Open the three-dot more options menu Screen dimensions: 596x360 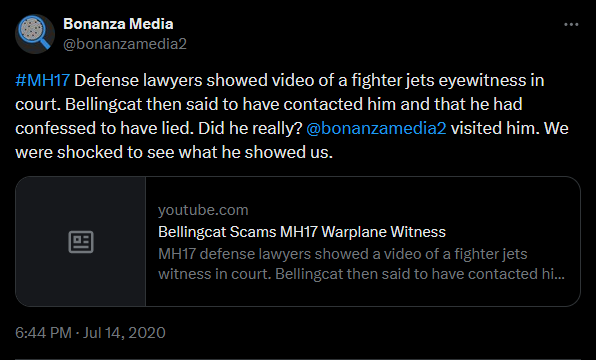pyautogui.click(x=571, y=25)
